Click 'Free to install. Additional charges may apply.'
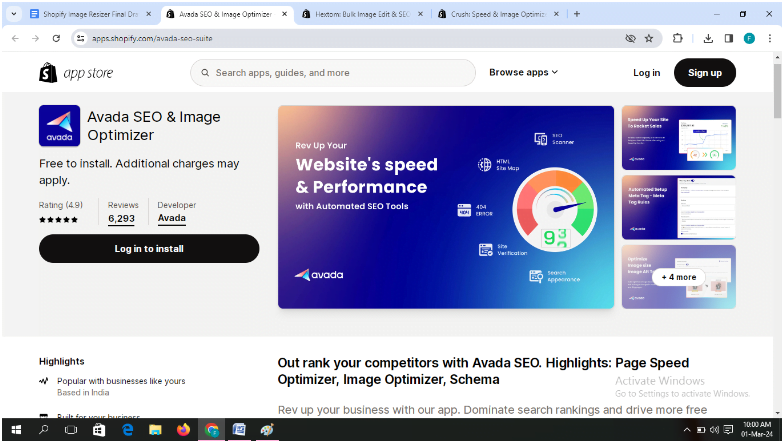782x441 pixels. pyautogui.click(x=139, y=172)
